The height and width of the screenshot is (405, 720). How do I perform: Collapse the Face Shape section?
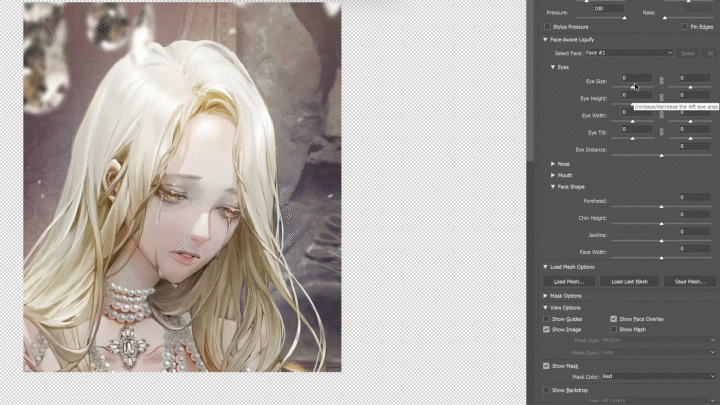(x=553, y=187)
